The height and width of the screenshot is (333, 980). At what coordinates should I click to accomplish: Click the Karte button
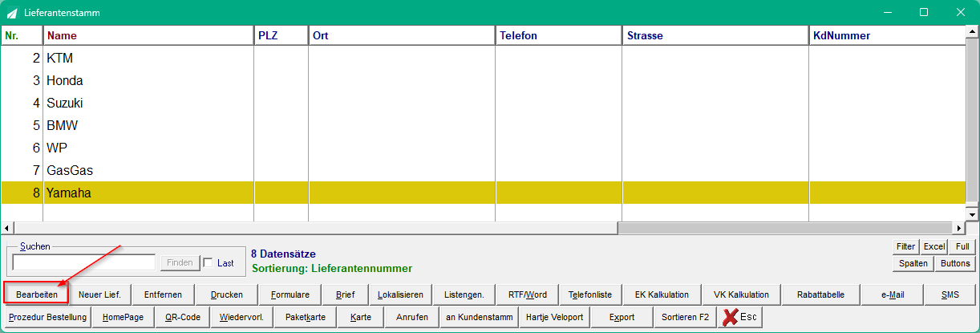361,317
